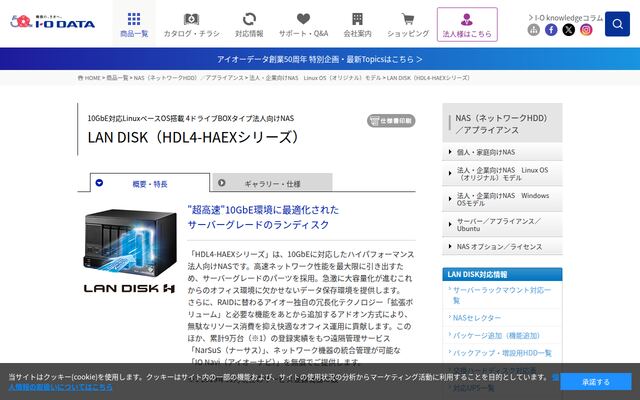Click the LAN DISK product image
This screenshot has height=400, width=640.
tap(130, 244)
